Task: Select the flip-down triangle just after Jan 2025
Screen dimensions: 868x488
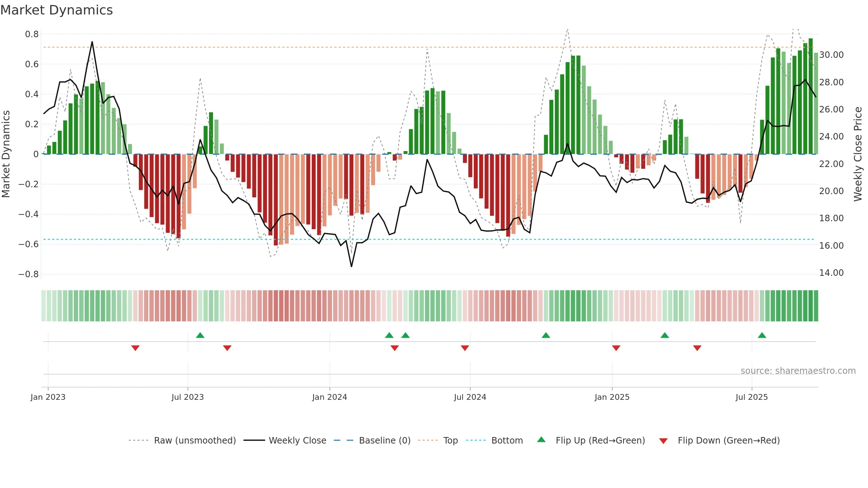Action: click(x=616, y=348)
